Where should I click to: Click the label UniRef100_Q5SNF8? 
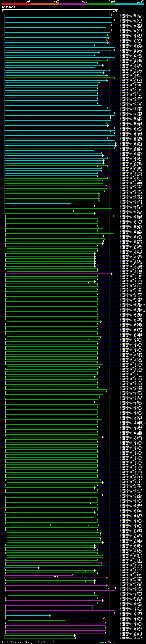point(131,35)
